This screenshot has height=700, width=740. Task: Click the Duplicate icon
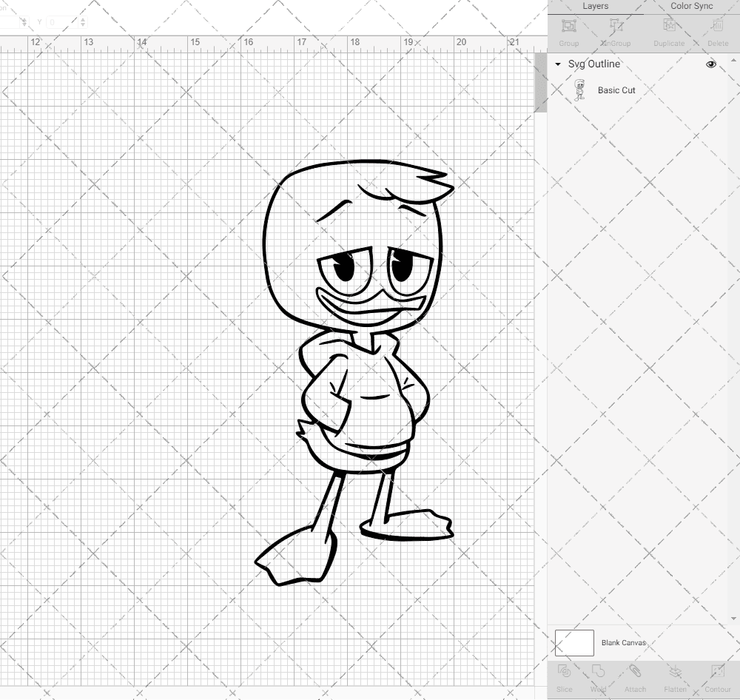[669, 25]
